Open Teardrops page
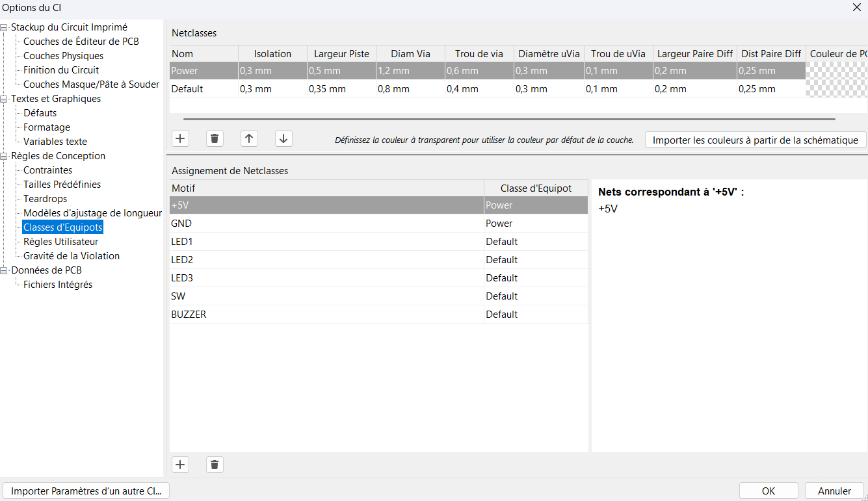Screen dimensions: 868x501 pos(46,199)
